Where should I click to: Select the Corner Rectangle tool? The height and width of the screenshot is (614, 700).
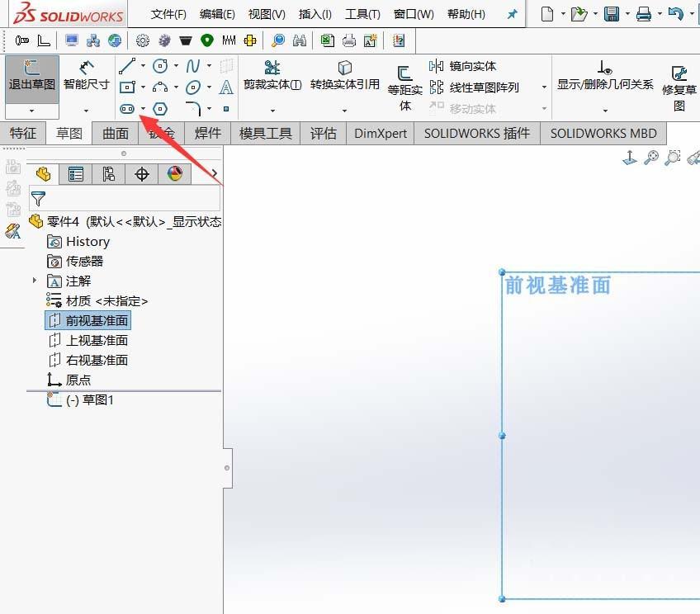(x=126, y=87)
